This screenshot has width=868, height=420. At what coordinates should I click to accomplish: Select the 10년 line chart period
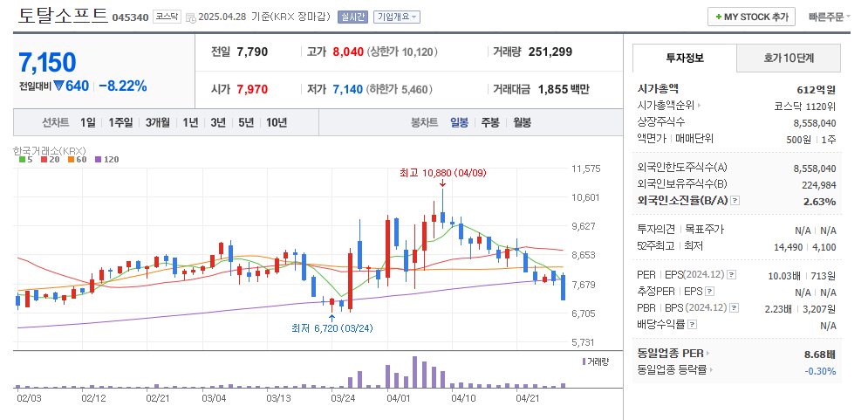point(277,122)
